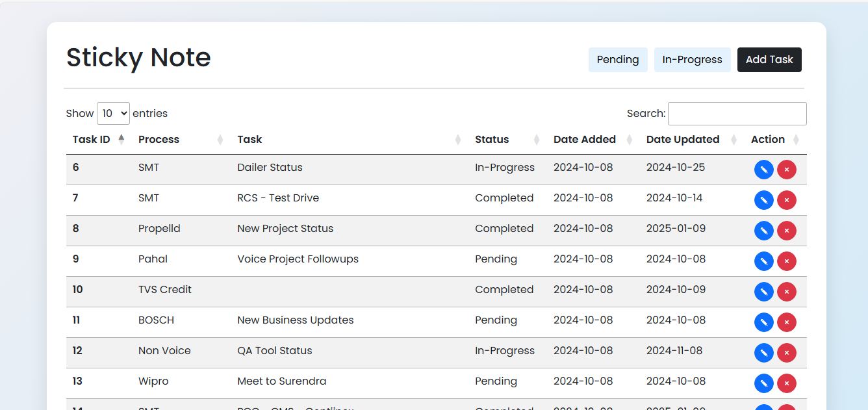Sort by Process column header
868x410 pixels.
pyautogui.click(x=159, y=139)
